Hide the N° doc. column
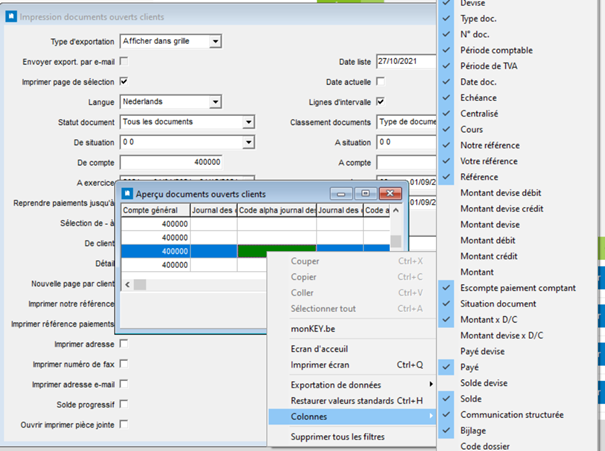The height and width of the screenshot is (451, 605). tap(517, 34)
